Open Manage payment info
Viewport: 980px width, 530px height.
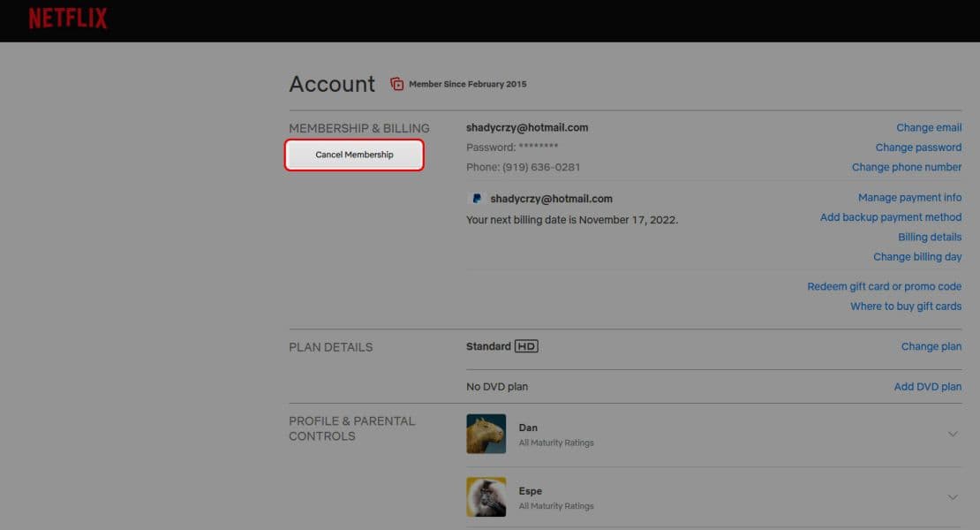(909, 197)
